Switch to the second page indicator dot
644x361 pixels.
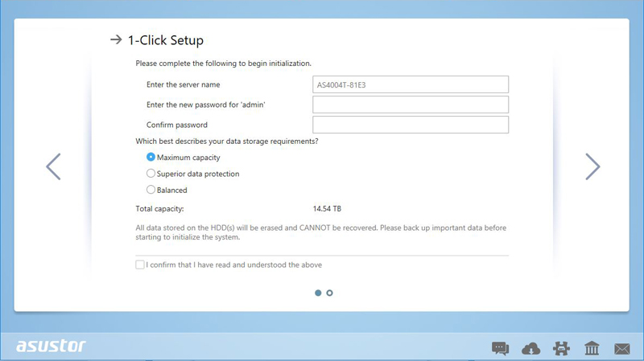(330, 293)
